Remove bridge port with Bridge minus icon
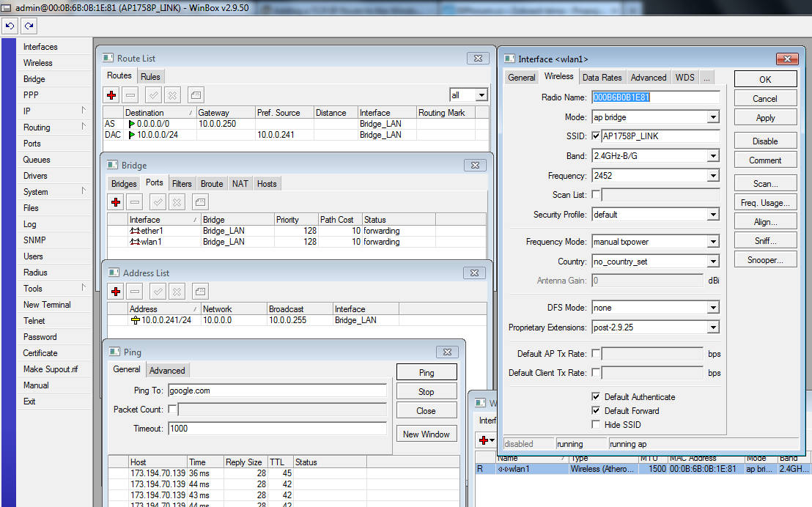Screen dimensions: 812x507 (135, 202)
